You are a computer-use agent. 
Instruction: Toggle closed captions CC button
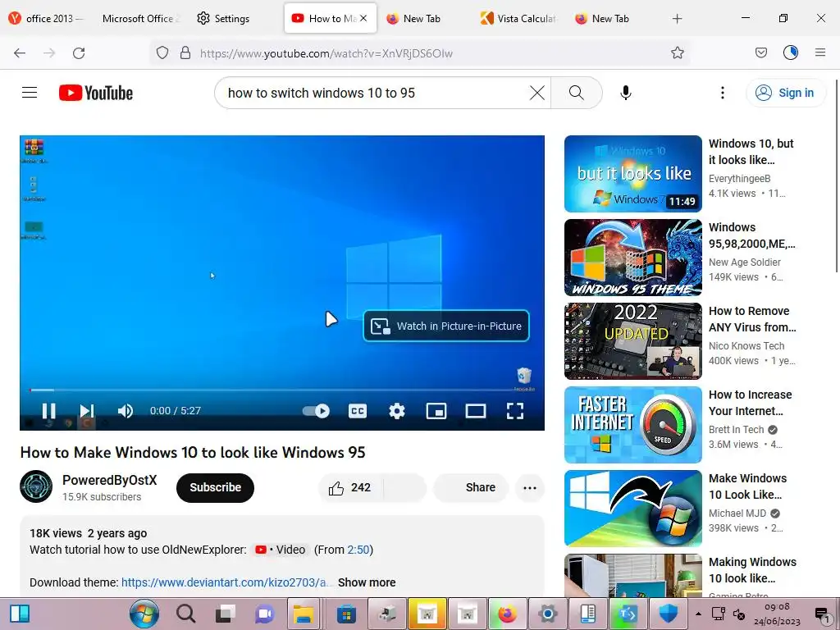[358, 411]
